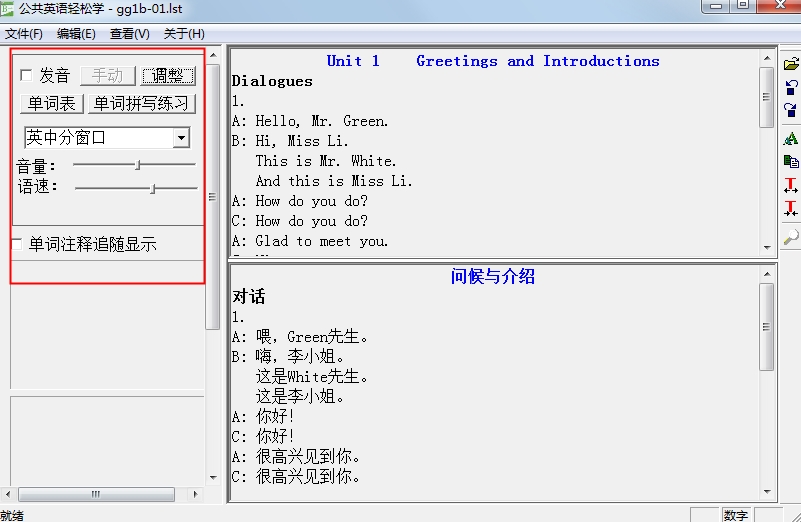The height and width of the screenshot is (522, 801).
Task: Click the left panel's vertical scrollbar thumb
Action: point(213,197)
